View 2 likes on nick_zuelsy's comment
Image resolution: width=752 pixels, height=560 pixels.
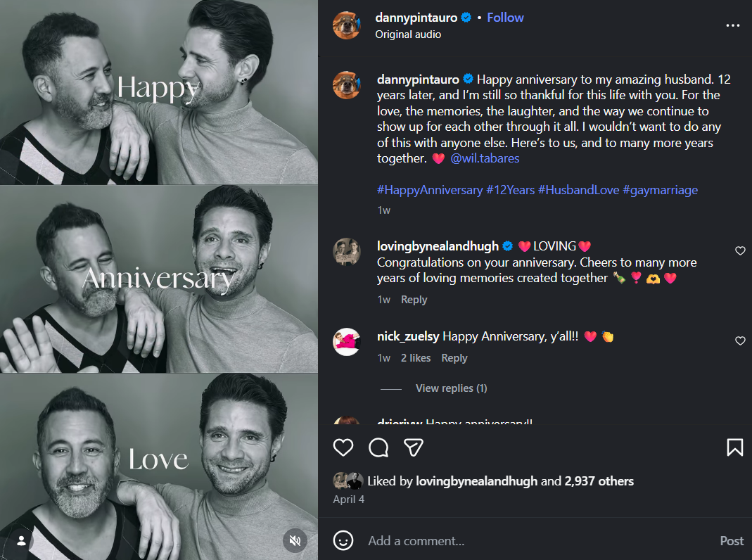point(416,358)
